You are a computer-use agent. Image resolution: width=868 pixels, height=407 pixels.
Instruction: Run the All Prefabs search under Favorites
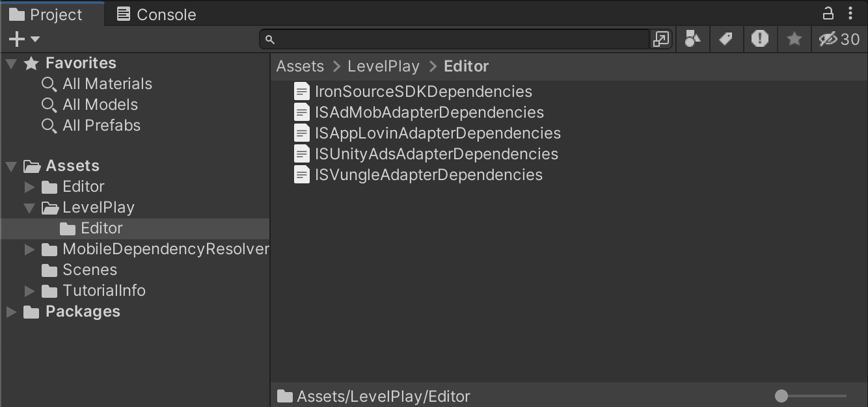[x=101, y=125]
